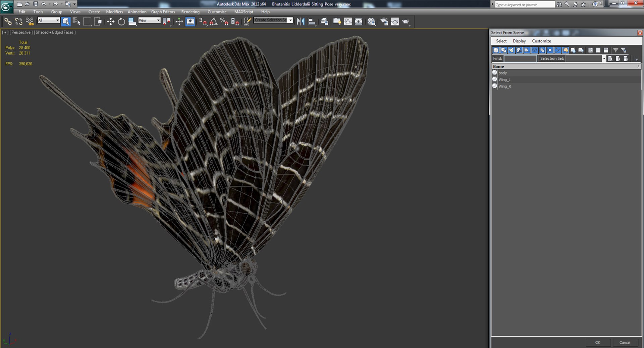Screen dimensions: 644x348
Task: Open the Layer Manager
Action: tap(324, 22)
